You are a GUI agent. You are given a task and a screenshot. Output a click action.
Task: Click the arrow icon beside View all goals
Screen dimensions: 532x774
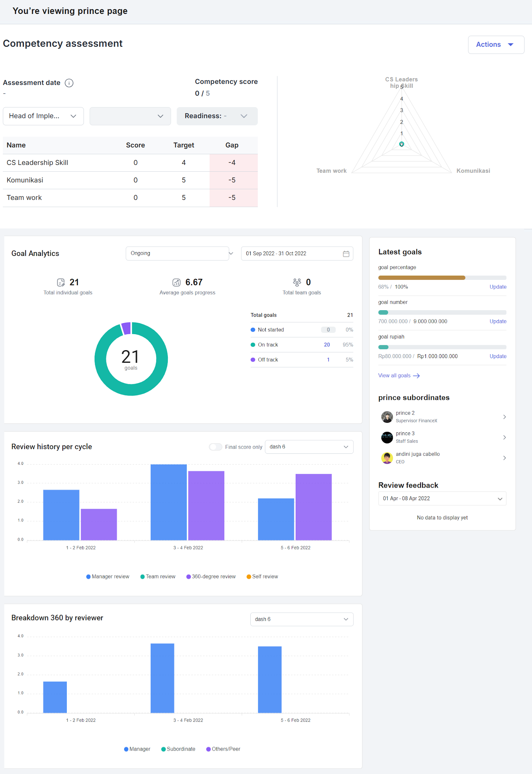click(416, 376)
